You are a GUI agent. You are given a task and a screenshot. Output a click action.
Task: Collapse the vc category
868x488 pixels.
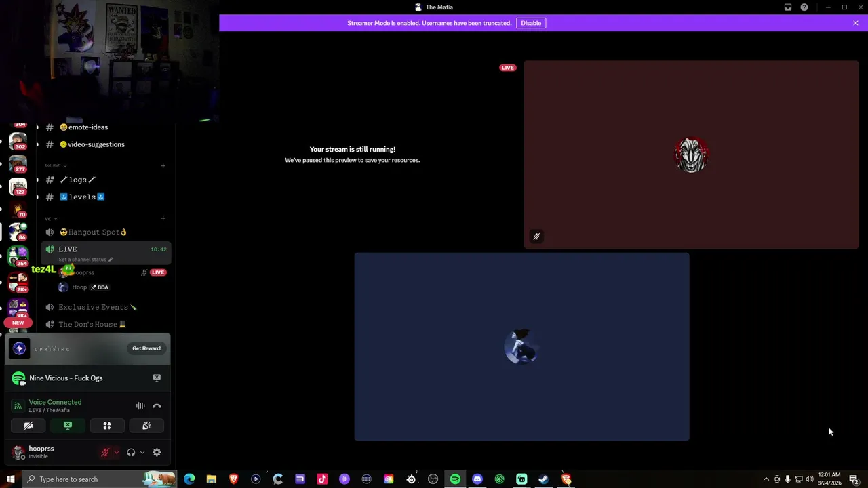[x=51, y=218]
